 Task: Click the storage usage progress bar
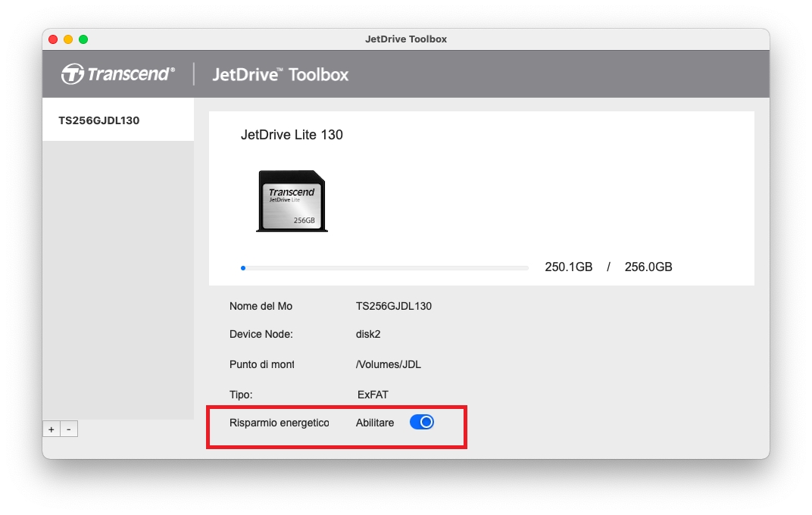[x=385, y=267]
